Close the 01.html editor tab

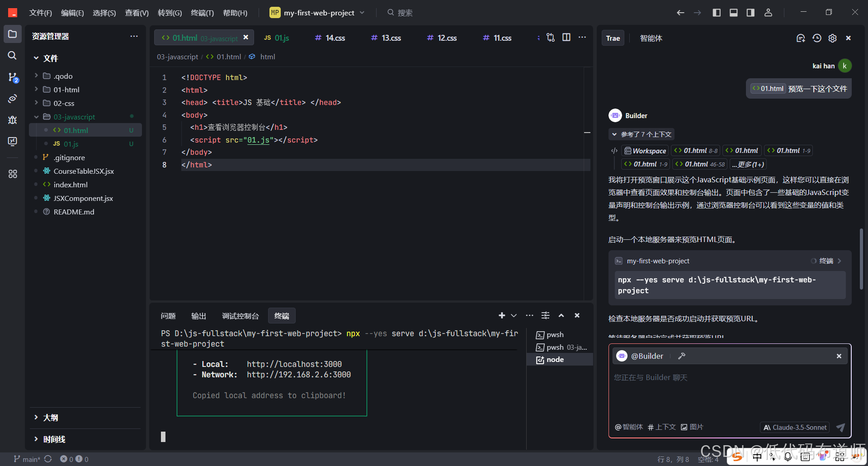tap(246, 38)
